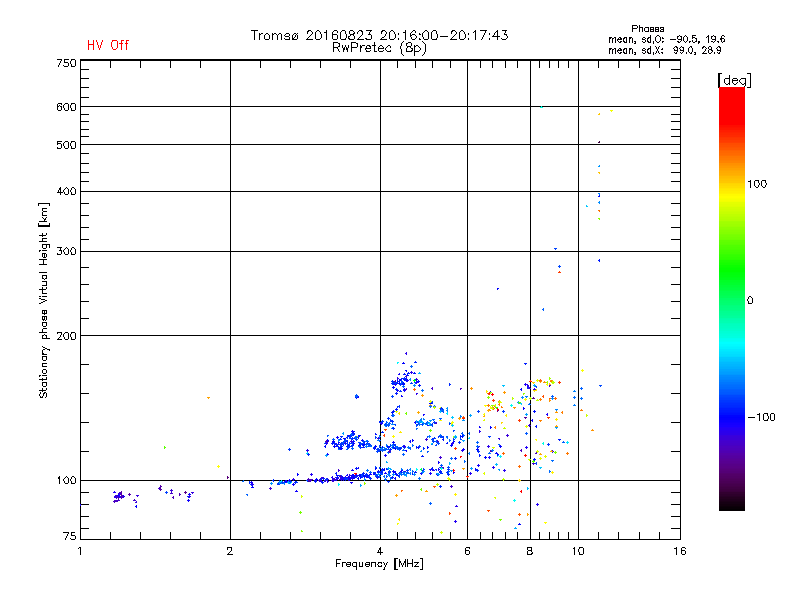Click x-axis tick label '2'
Viewport: 800px width, 600px height.
(230, 551)
